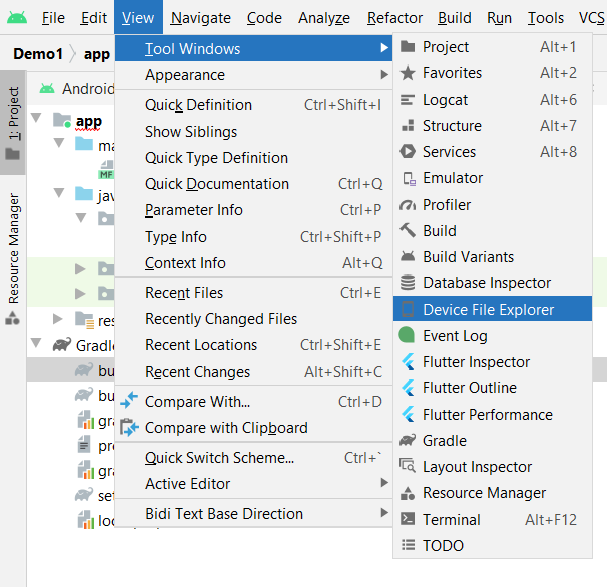Screen dimensions: 607x587
Task: Open the 1: Project side tab
Action: pos(13,122)
